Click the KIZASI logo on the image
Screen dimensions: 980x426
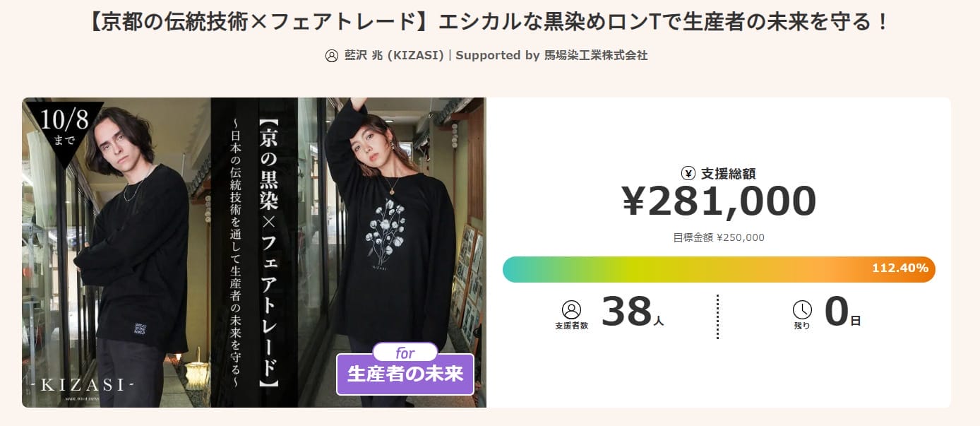(x=83, y=385)
